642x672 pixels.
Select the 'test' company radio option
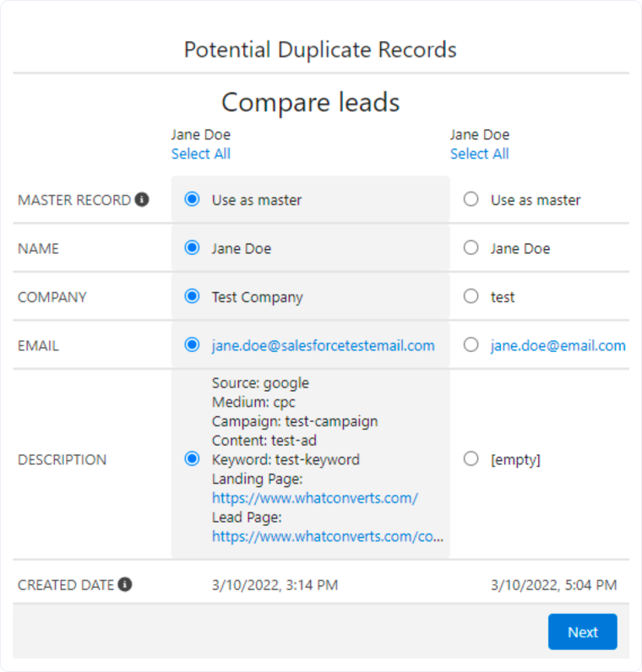[471, 296]
